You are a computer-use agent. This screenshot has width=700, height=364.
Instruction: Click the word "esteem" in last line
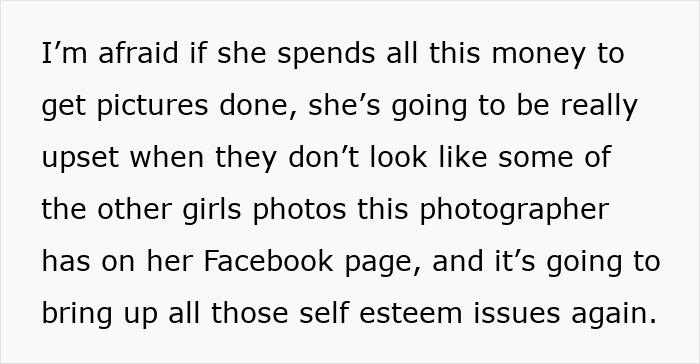410,314
